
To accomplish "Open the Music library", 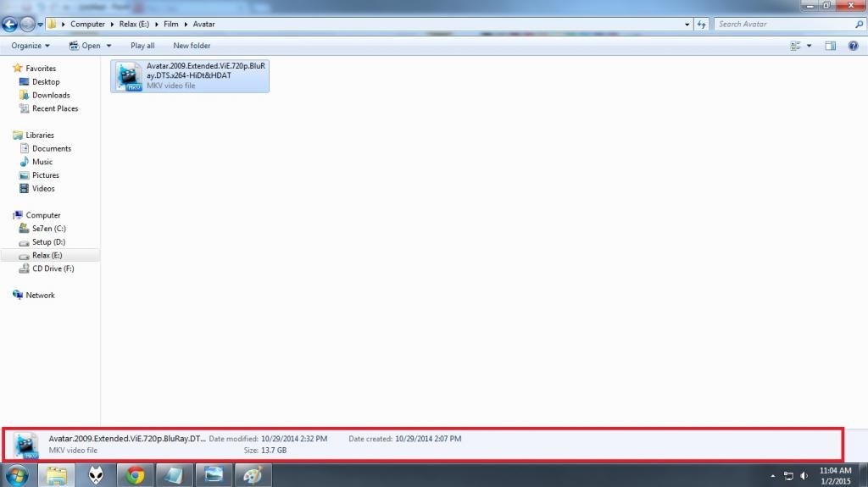I will [x=42, y=162].
